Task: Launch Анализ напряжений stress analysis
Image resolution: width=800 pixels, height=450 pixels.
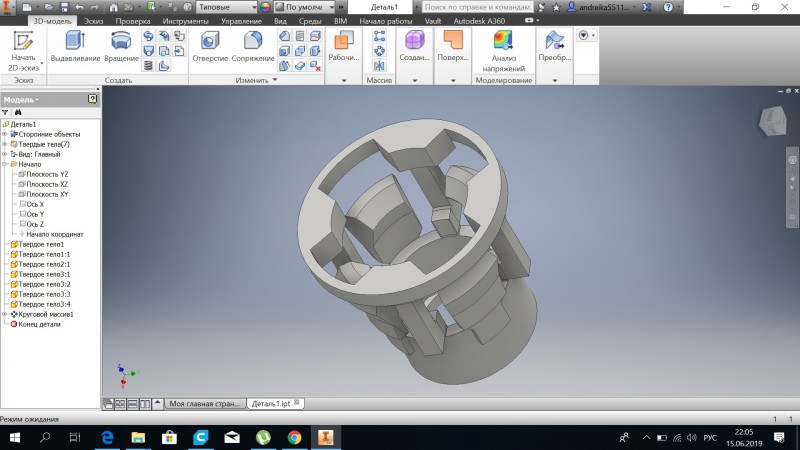Action: [x=504, y=51]
